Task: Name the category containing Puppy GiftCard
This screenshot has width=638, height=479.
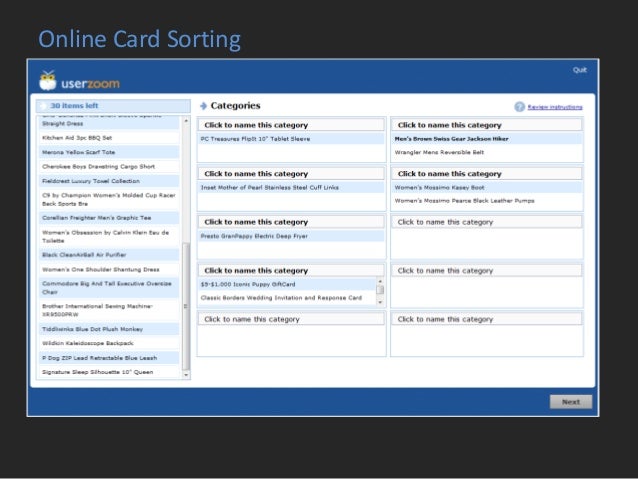Action: [x=291, y=271]
